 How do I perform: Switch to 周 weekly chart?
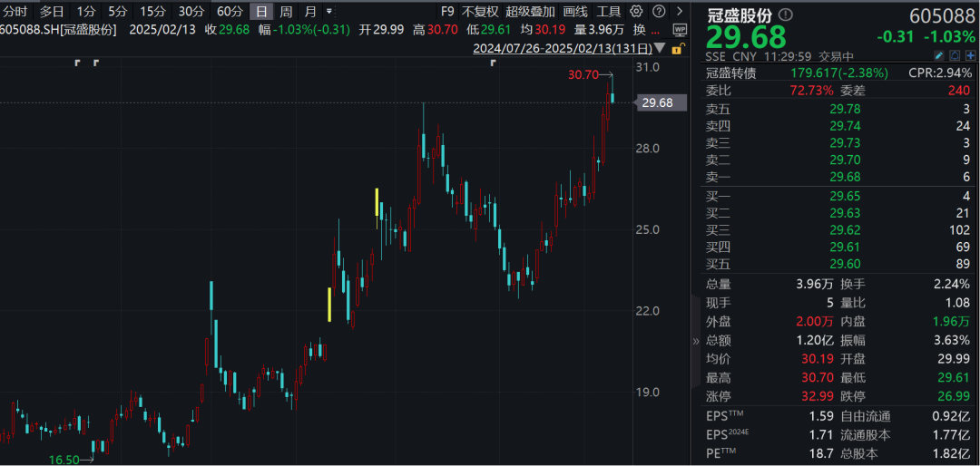point(286,12)
